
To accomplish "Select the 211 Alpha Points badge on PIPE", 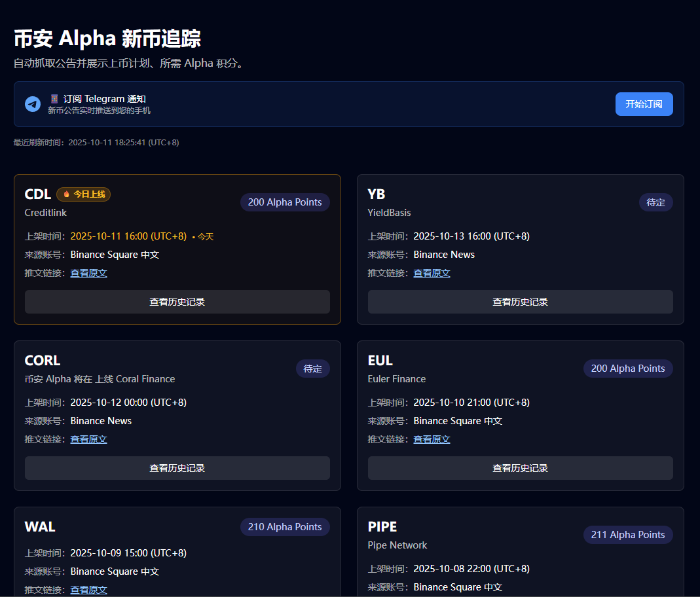I will click(628, 535).
